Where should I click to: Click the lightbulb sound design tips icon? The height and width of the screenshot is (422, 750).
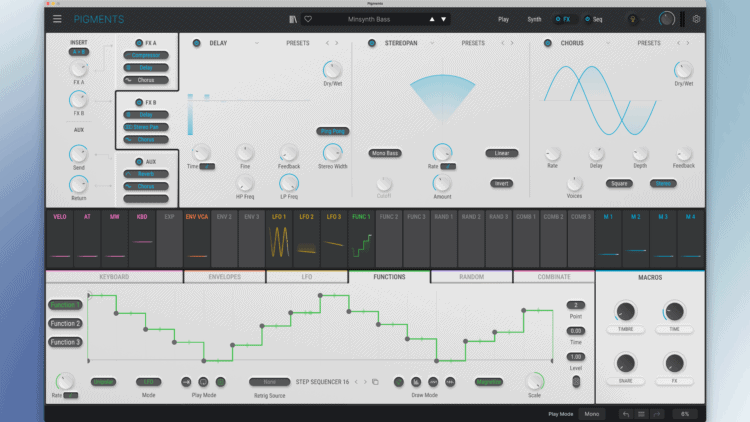click(x=632, y=19)
